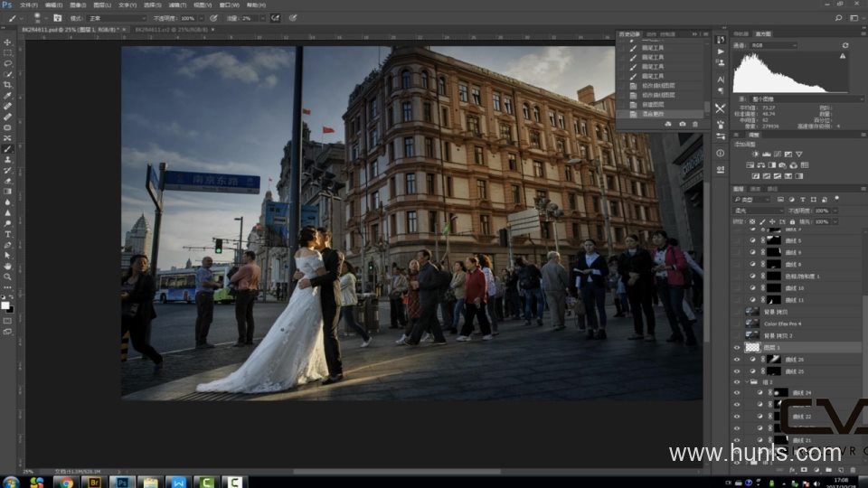Toggle visibility of the 曲线 26 layer
The image size is (868, 488).
pyautogui.click(x=737, y=360)
